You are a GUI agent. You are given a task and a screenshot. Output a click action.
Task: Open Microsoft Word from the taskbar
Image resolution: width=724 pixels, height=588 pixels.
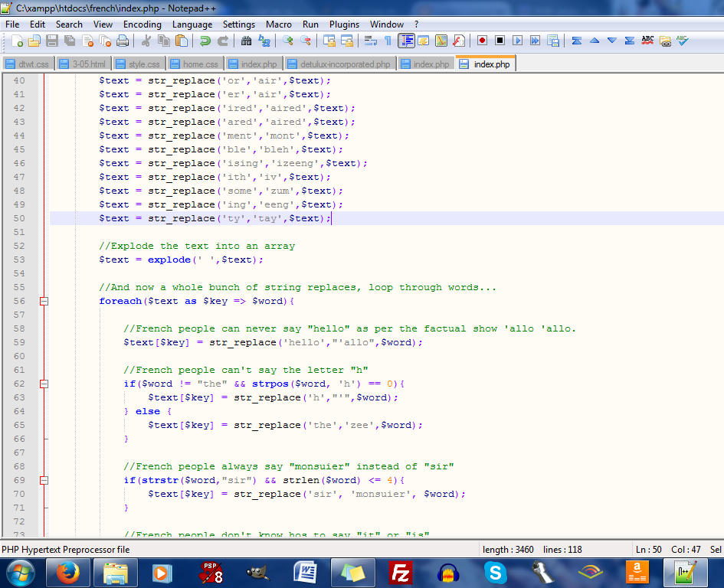point(305,573)
